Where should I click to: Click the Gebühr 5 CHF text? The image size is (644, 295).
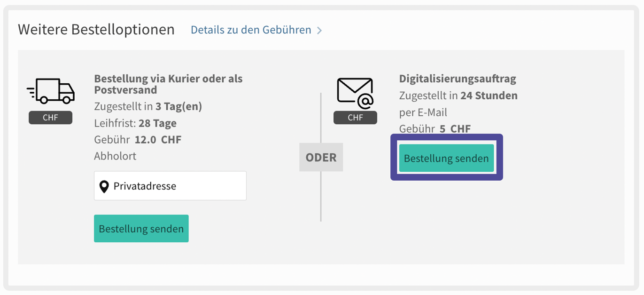(x=435, y=128)
